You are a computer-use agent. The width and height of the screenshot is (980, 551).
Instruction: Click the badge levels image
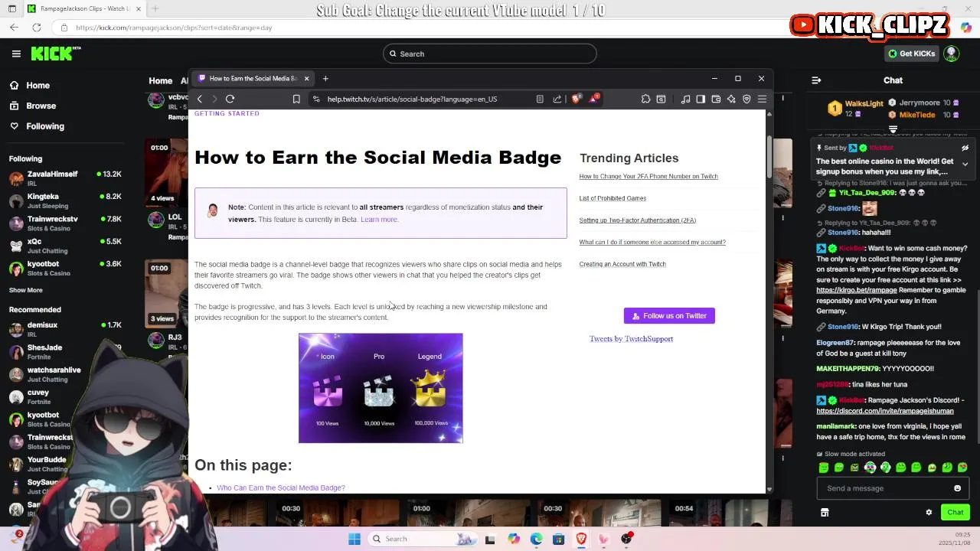click(x=381, y=388)
